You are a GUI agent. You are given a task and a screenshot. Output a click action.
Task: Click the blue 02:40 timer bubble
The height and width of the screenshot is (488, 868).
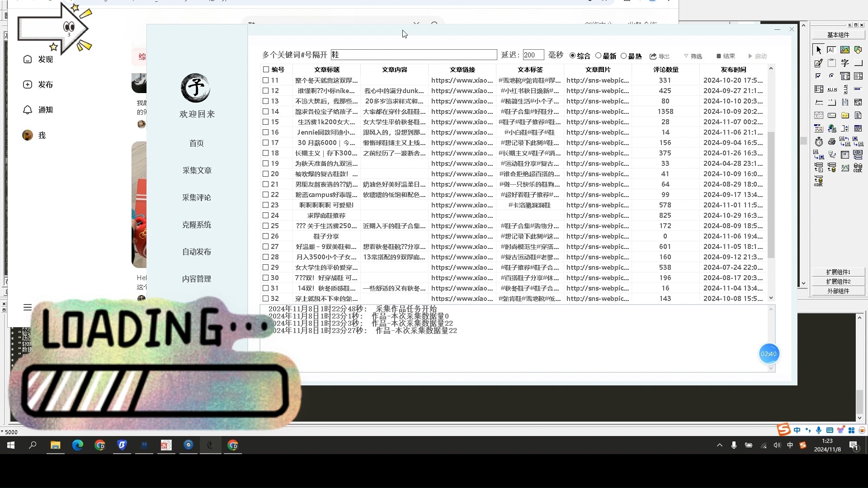[769, 354]
